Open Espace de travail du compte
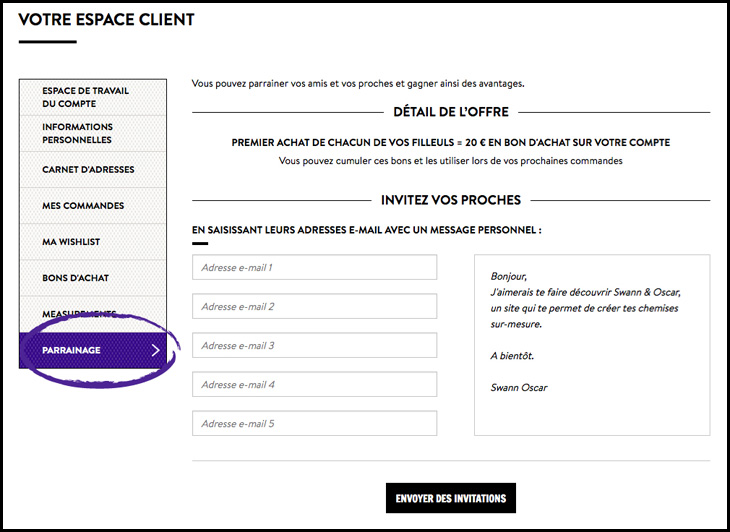 85,97
